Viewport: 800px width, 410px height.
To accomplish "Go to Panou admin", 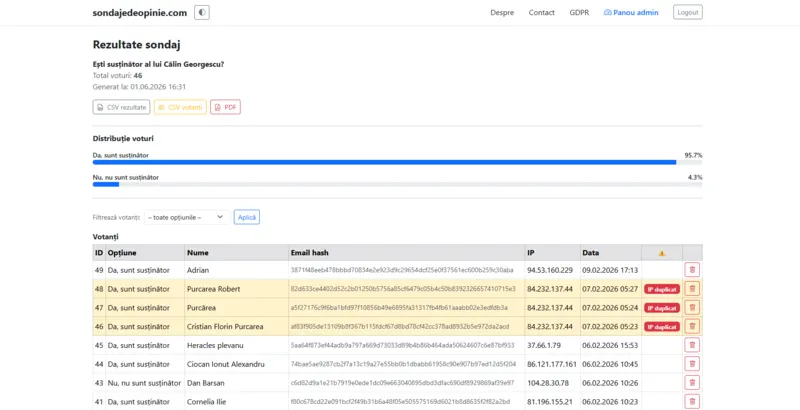I will click(631, 12).
